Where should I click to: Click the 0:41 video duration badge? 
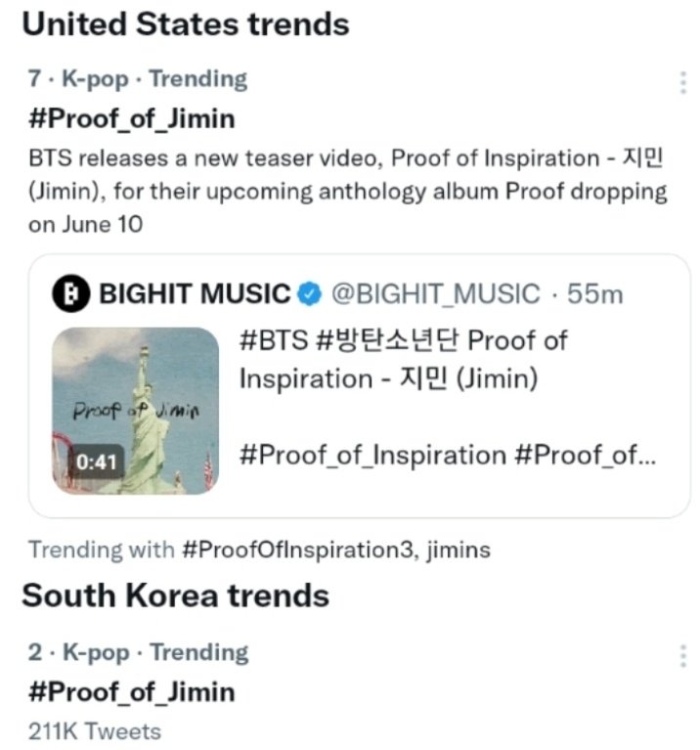[96, 461]
